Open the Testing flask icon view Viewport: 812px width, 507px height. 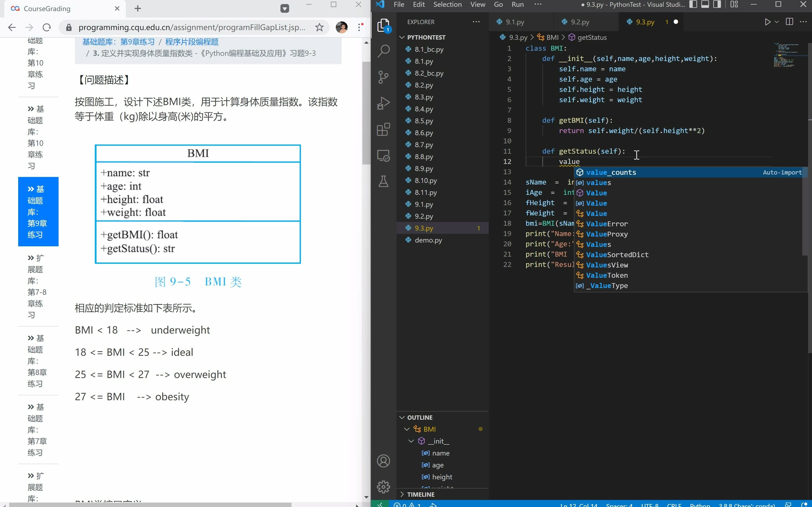pos(383,181)
